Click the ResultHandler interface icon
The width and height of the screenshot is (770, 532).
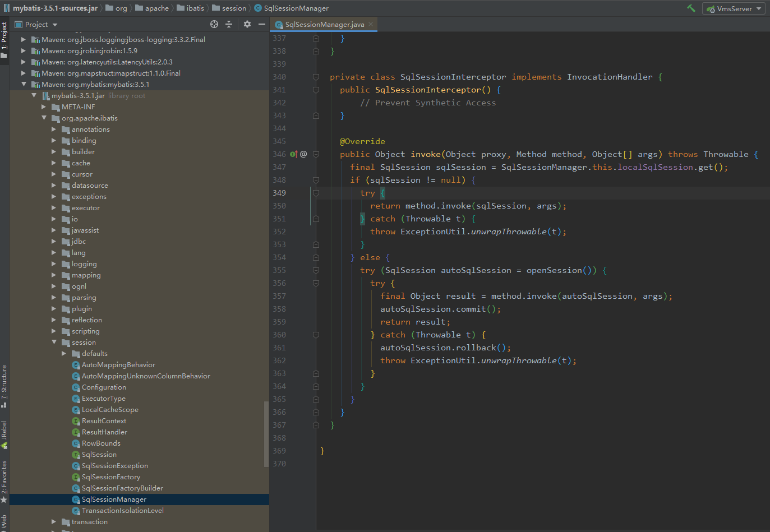[x=76, y=432]
